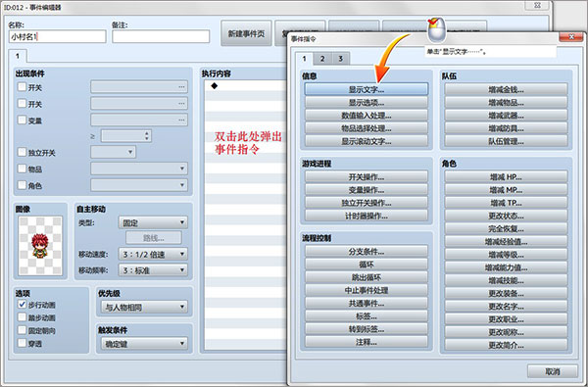Screen dimensions: 588x387
Task: Click the 新建事件页 button
Action: (x=246, y=33)
